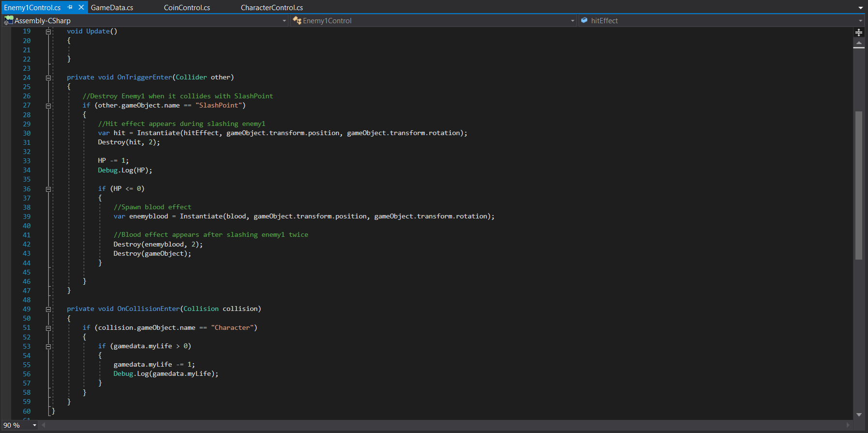Open the document tab overflow dropdown arrow
This screenshot has width=868, height=433.
click(860, 8)
